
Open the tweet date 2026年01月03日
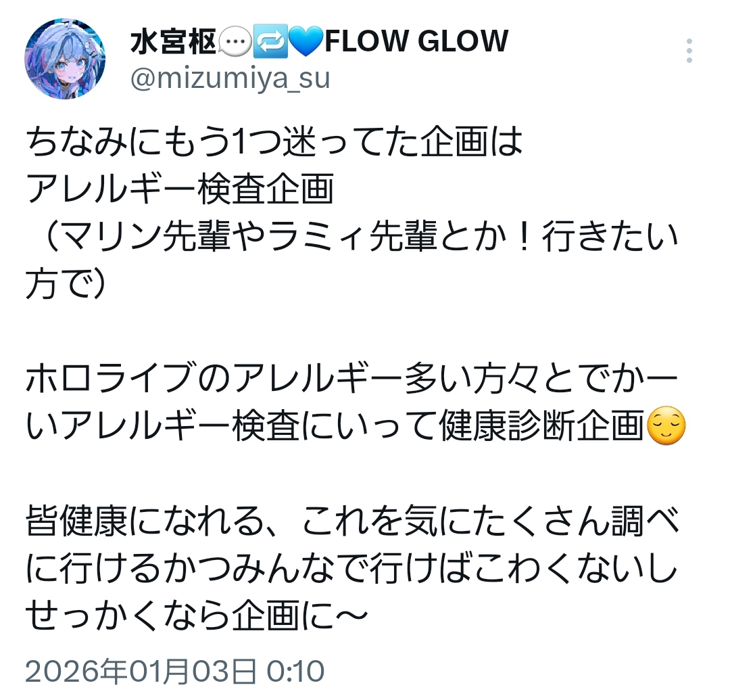(x=141, y=671)
